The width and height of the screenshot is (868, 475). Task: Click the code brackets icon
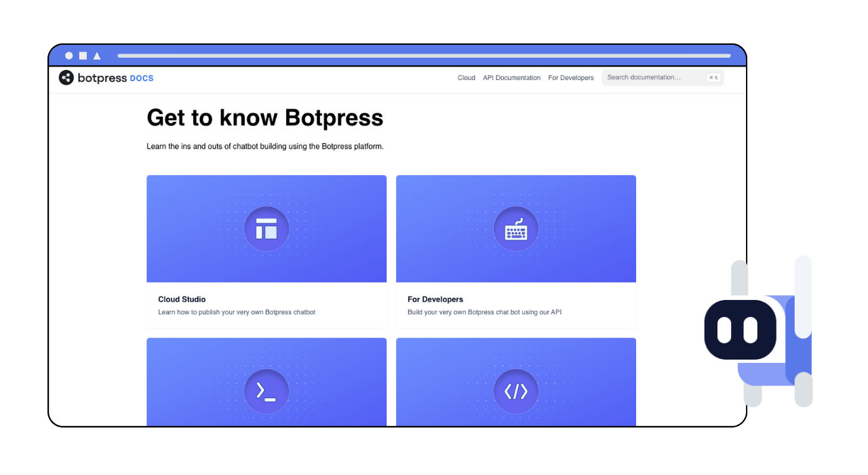516,392
